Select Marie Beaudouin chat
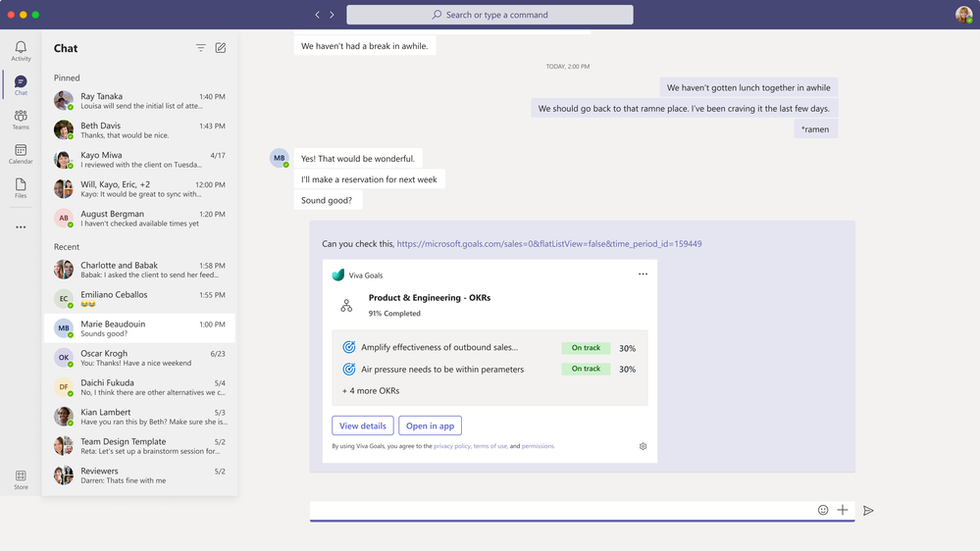 [x=139, y=328]
